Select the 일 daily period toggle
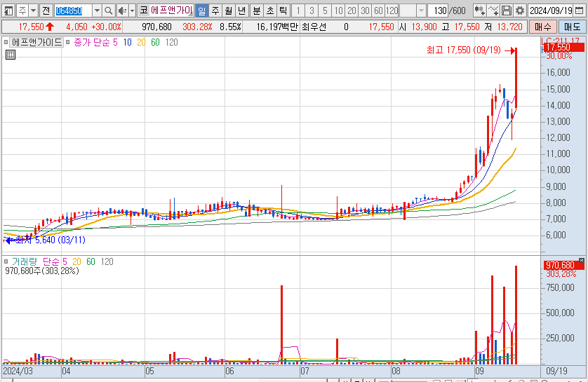This screenshot has height=382, width=588. (x=202, y=11)
